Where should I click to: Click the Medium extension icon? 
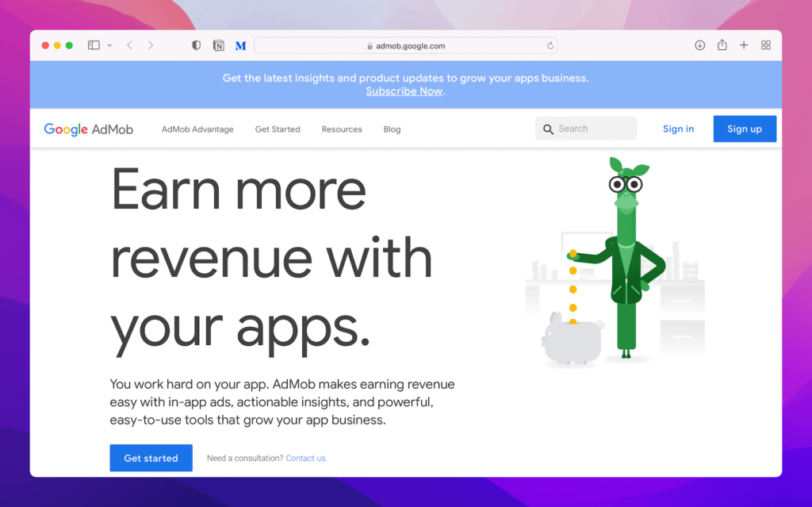point(240,45)
